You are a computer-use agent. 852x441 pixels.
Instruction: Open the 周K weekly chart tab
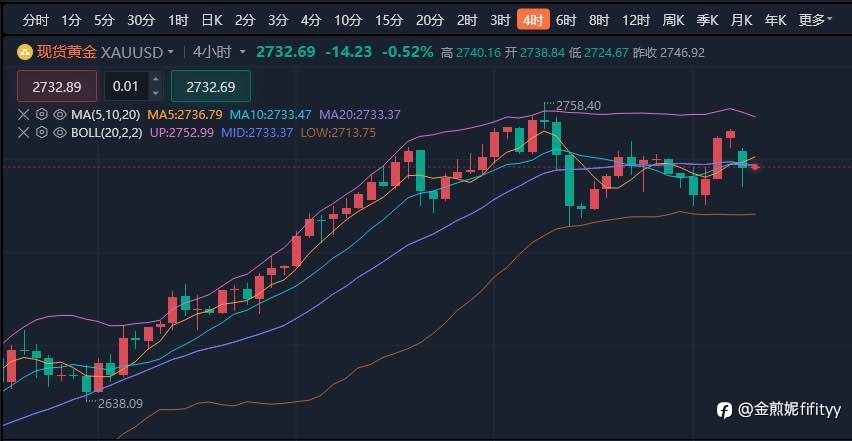pyautogui.click(x=673, y=21)
